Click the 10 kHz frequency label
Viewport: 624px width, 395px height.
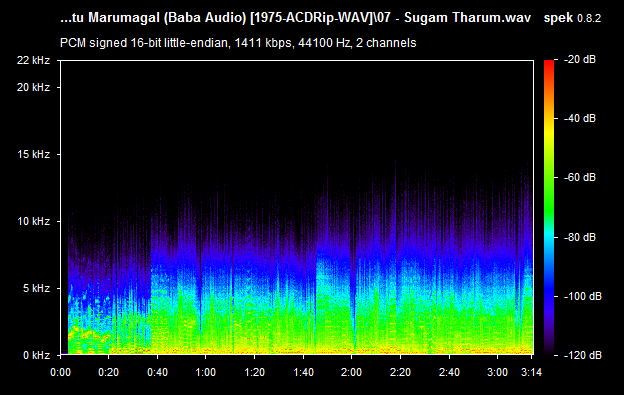click(x=33, y=221)
